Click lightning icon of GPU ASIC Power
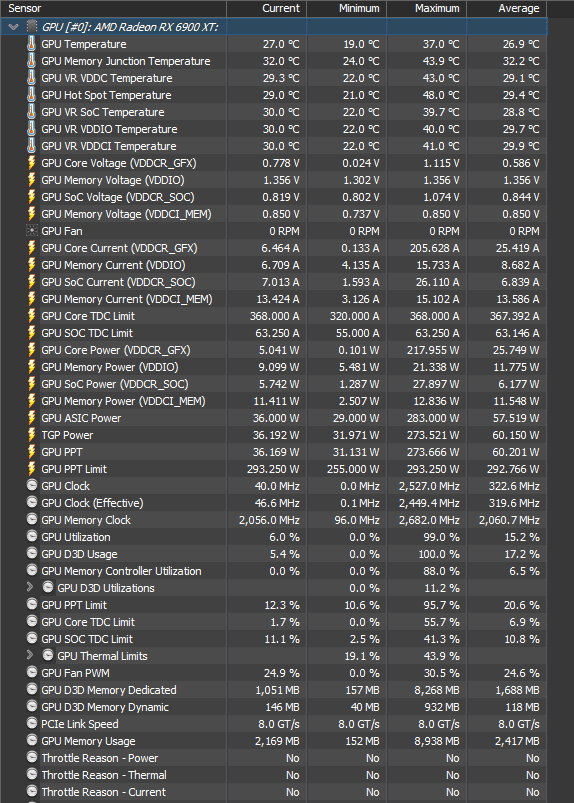 32,418
